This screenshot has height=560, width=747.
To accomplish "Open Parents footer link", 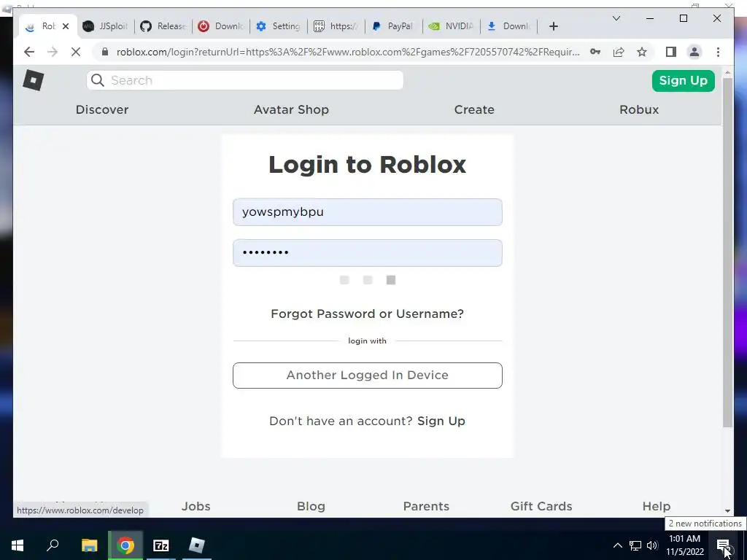I will click(x=426, y=506).
